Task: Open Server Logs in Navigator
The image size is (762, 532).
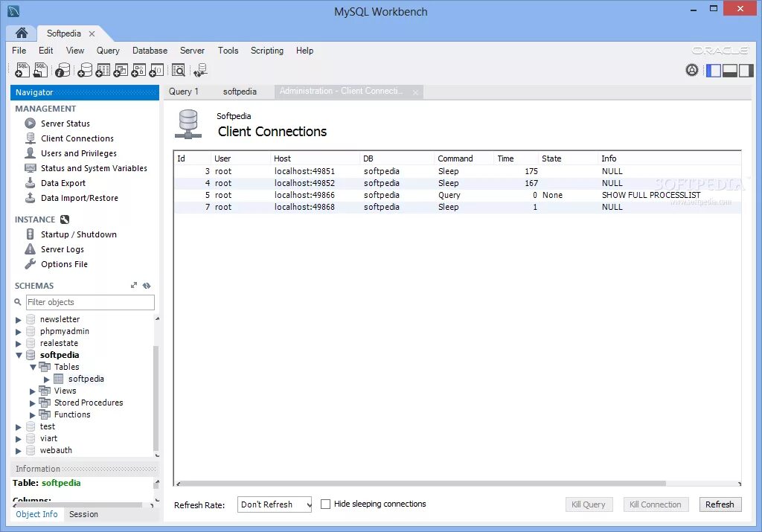Action: [63, 249]
